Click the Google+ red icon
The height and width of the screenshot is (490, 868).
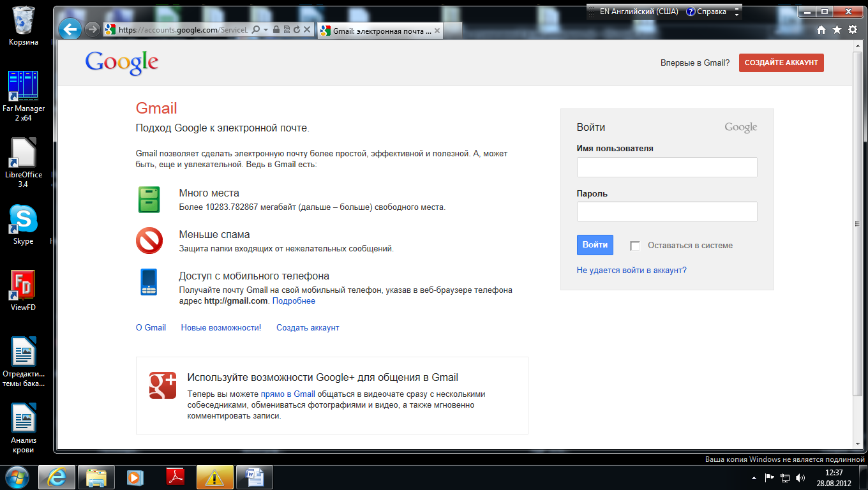pyautogui.click(x=163, y=385)
